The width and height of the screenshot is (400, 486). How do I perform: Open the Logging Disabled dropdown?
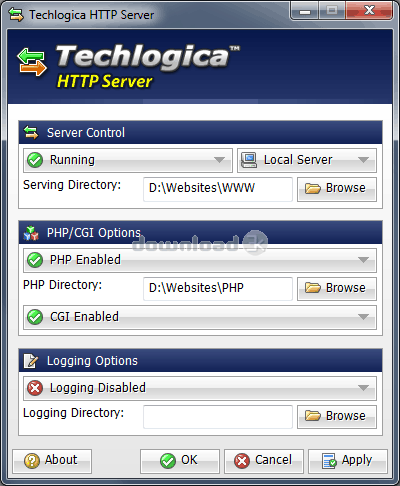200,388
